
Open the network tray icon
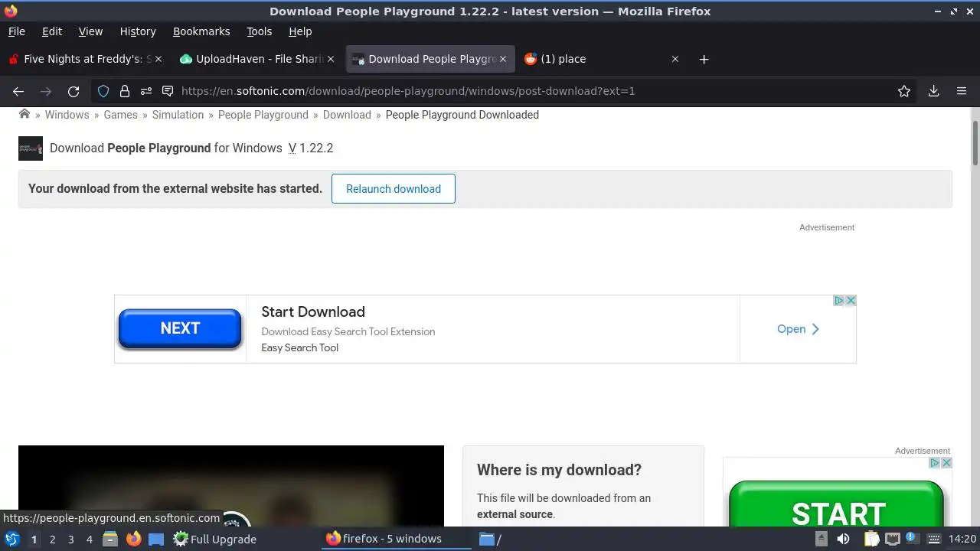(893, 539)
